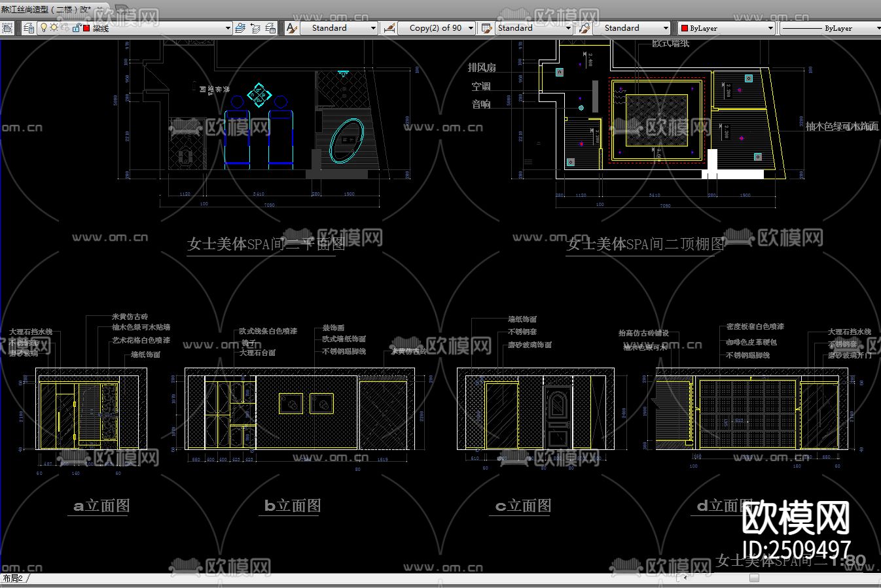This screenshot has height=588, width=881.
Task: Click the horizontal scrollbar thumb at bottom
Action: (x=754, y=578)
